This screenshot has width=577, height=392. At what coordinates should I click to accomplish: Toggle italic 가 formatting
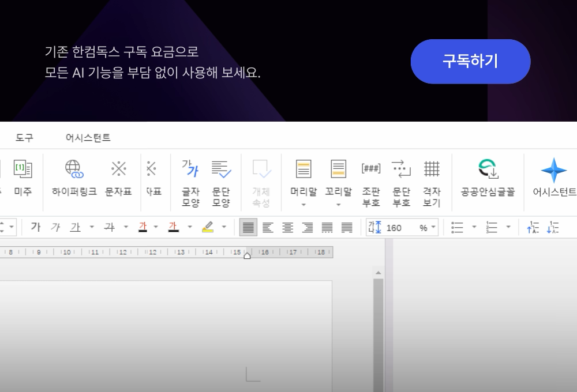(55, 227)
